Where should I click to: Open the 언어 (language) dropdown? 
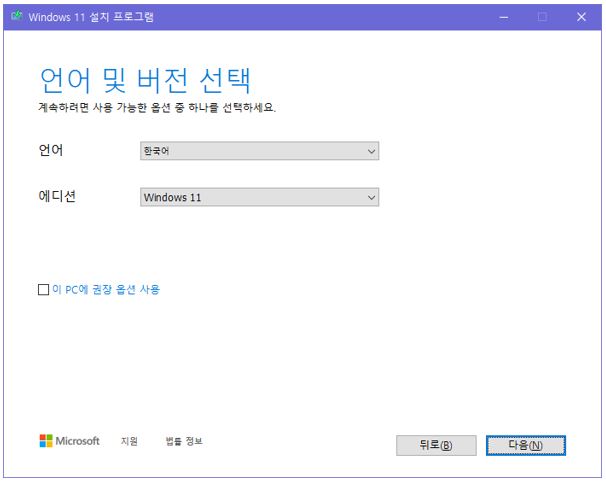pyautogui.click(x=259, y=151)
